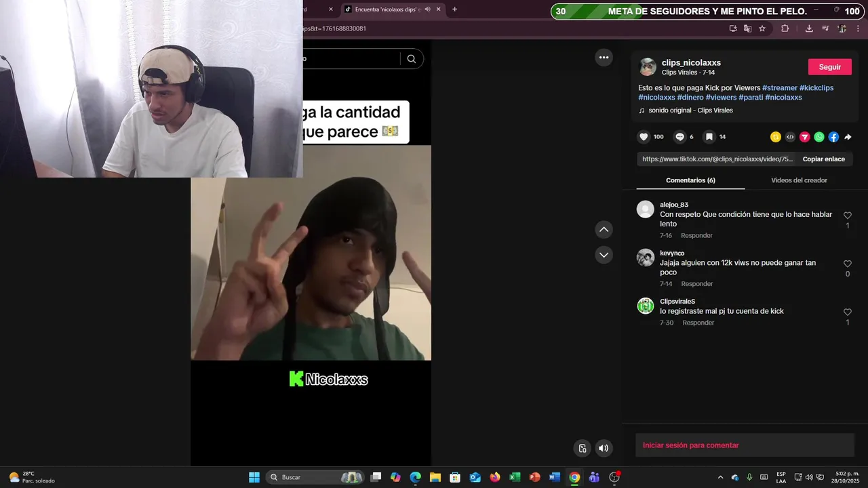Go to next video with down arrow
This screenshot has height=488, width=868.
[604, 255]
